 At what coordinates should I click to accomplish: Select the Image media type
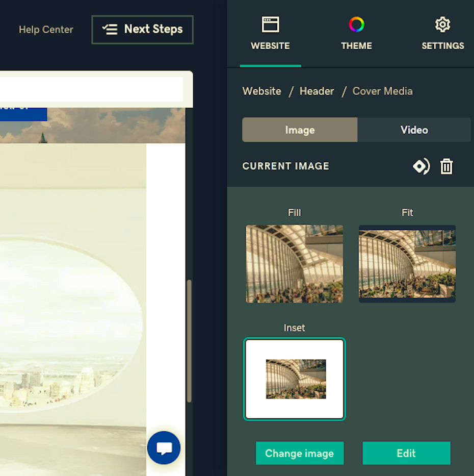[x=300, y=130]
